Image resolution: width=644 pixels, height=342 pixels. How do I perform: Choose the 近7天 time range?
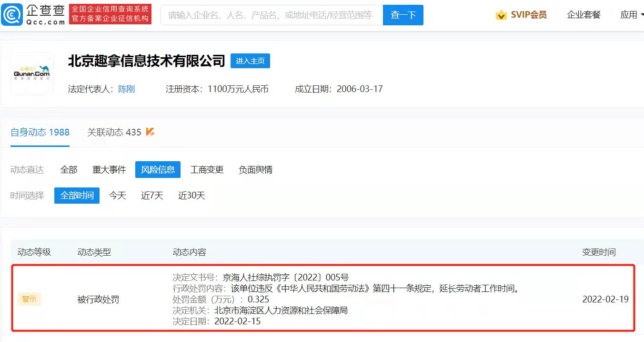[152, 196]
